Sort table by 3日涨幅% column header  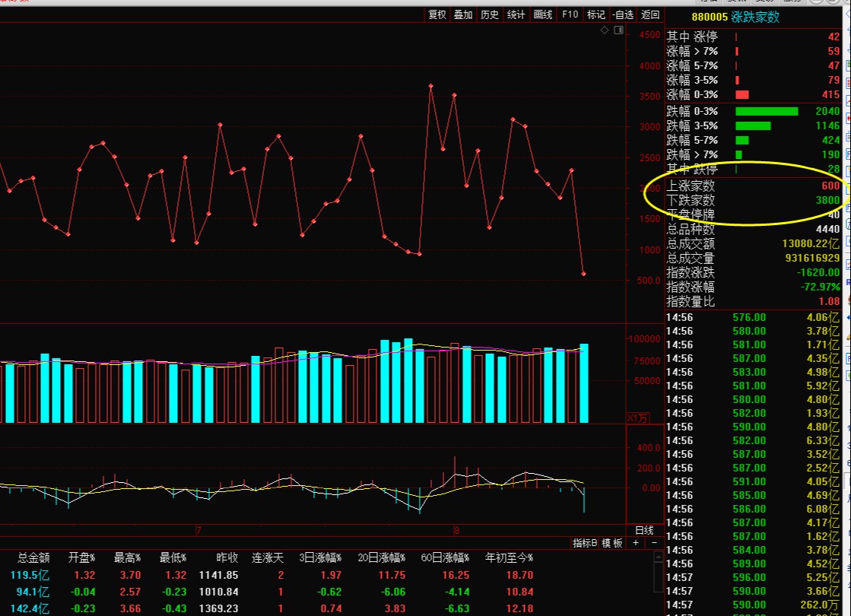click(x=320, y=557)
